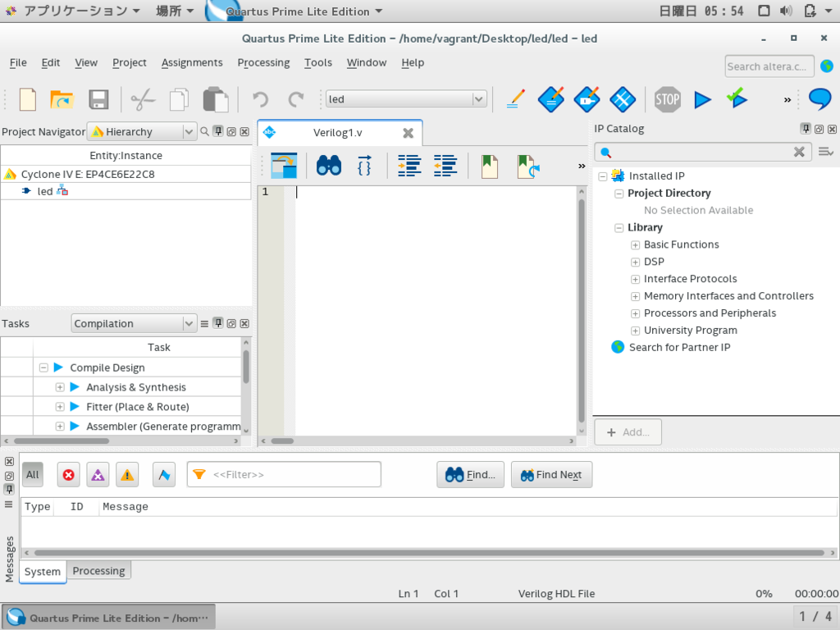Collapse the Compile Design task
This screenshot has height=630, width=840.
[x=44, y=367]
